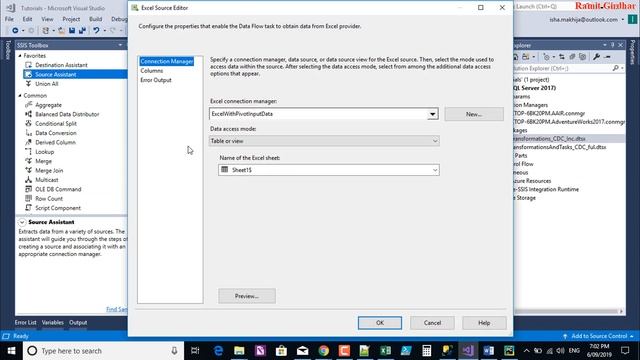
Task: Open Undo history dropdown arrow
Action: click(104, 31)
